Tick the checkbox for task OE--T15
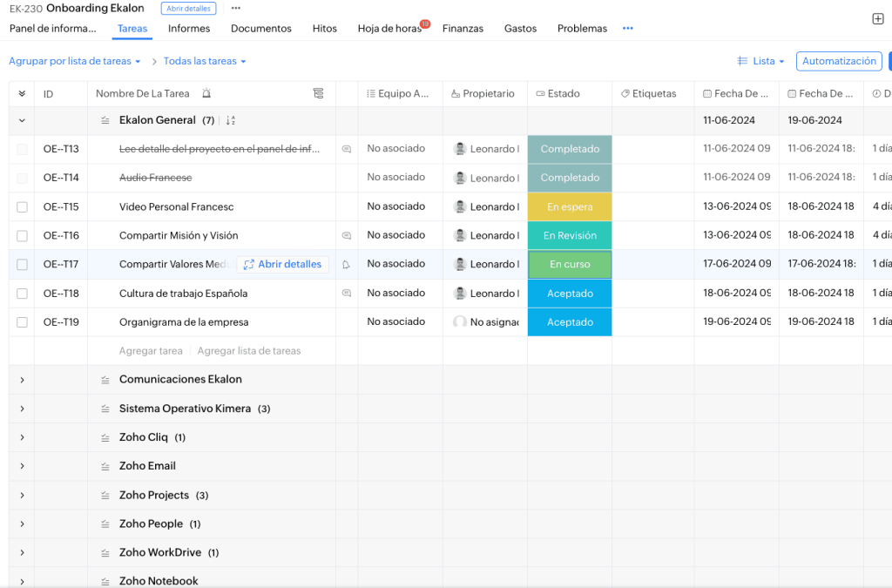This screenshot has height=588, width=892. pos(22,207)
